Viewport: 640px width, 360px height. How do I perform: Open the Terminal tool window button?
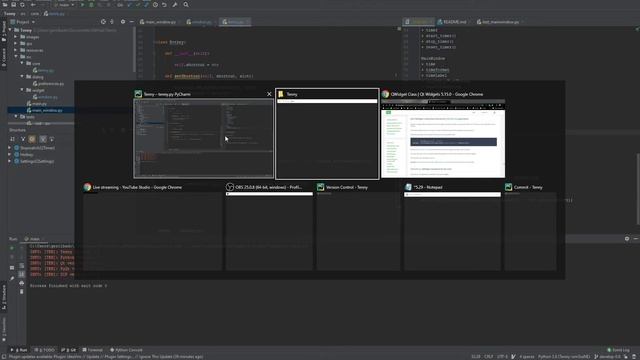93,350
